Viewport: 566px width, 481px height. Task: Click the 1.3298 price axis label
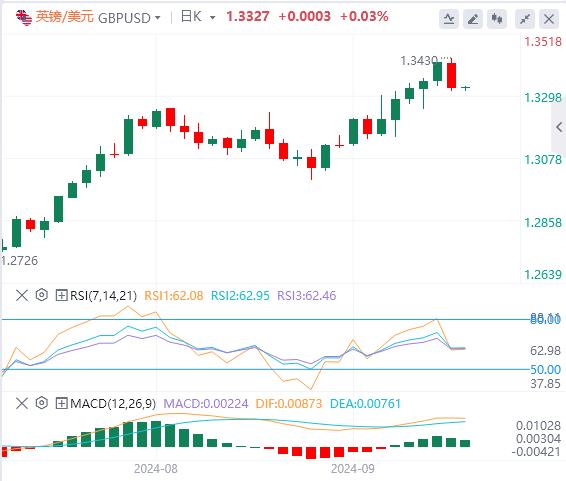pyautogui.click(x=543, y=98)
